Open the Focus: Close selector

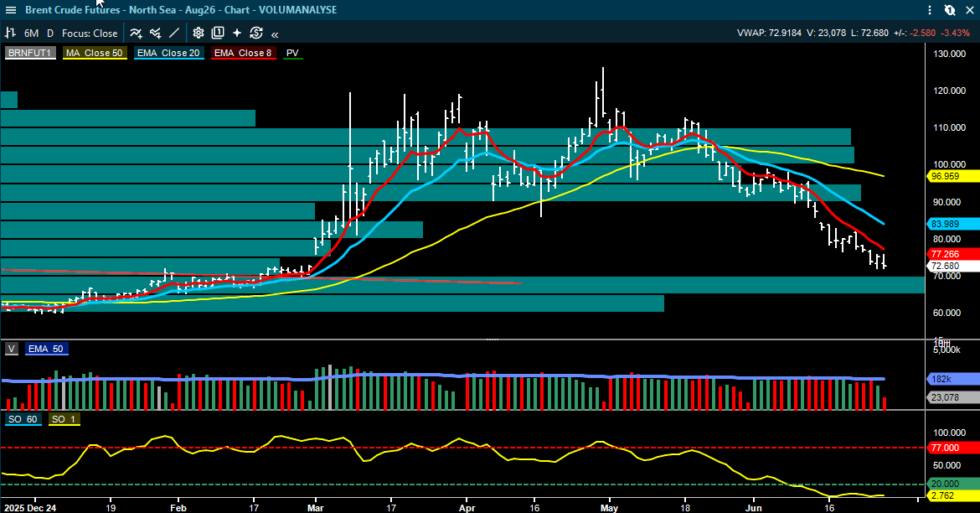coord(90,34)
